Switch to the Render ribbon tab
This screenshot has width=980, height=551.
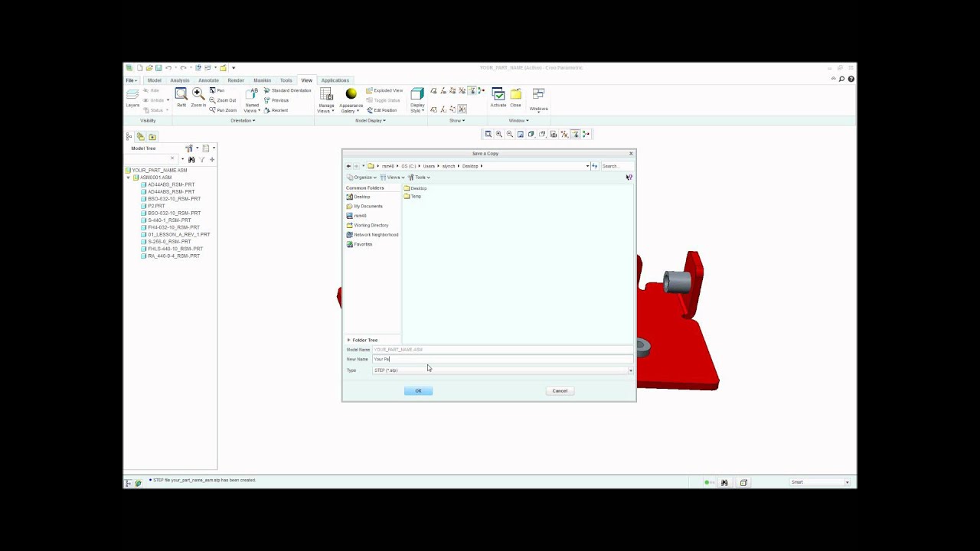point(236,80)
